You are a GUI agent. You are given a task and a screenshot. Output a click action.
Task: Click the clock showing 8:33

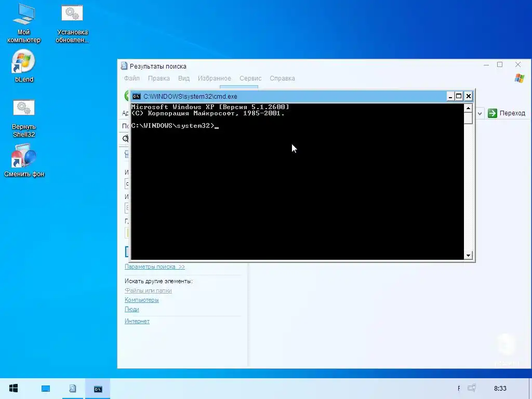point(500,389)
